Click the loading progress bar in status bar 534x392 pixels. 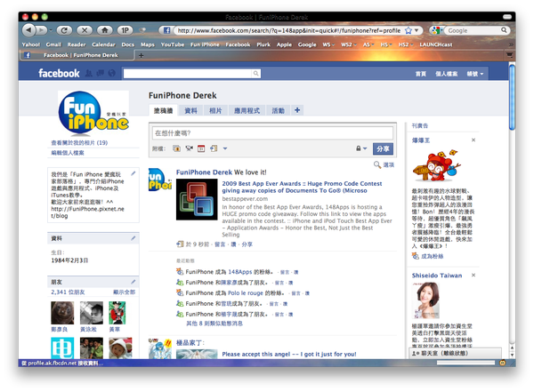[x=465, y=363]
